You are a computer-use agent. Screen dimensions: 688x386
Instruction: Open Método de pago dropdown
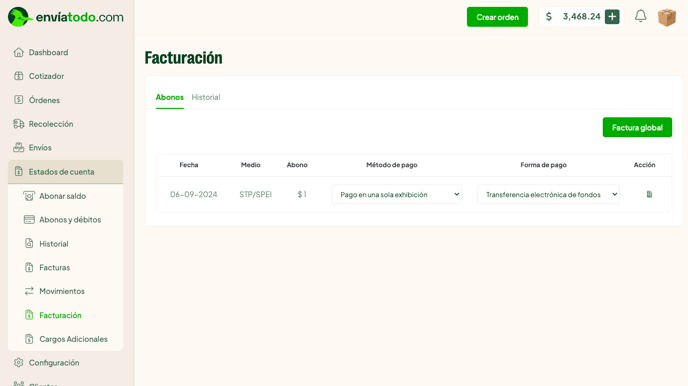(397, 194)
